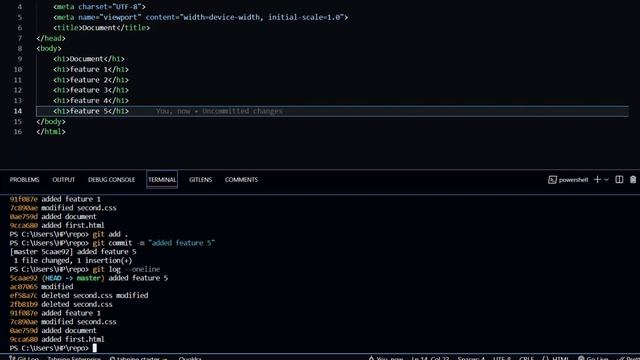Click the <h1>Document</h1> line

coord(89,59)
